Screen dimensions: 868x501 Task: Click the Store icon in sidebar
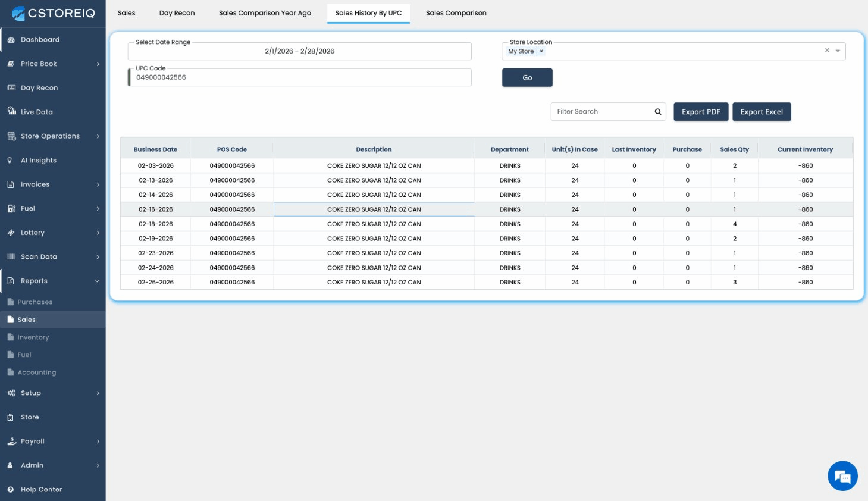11,417
